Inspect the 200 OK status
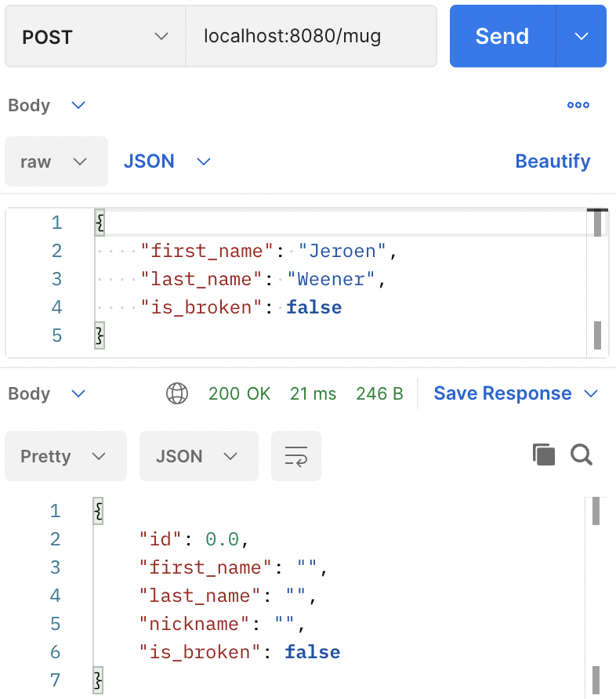 pyautogui.click(x=239, y=393)
